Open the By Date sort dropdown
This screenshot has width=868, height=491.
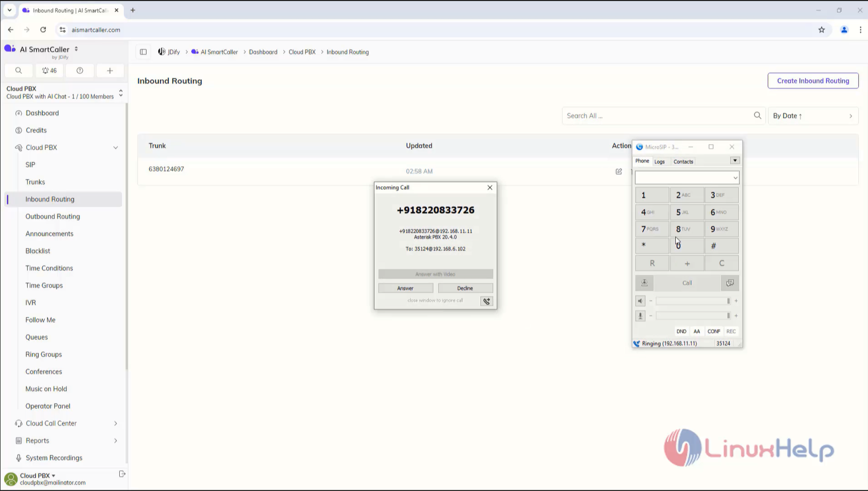[812, 116]
